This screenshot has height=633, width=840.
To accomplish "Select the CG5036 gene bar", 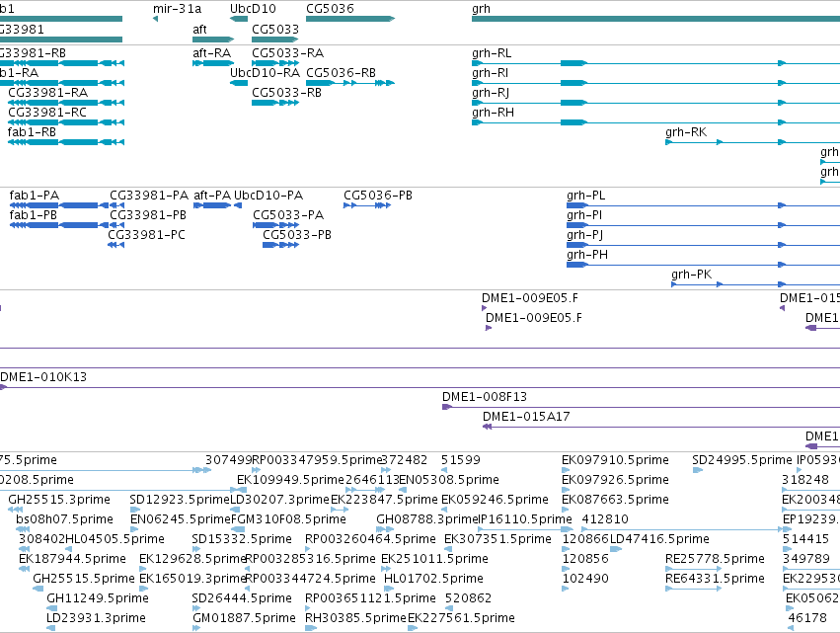I will tap(350, 19).
